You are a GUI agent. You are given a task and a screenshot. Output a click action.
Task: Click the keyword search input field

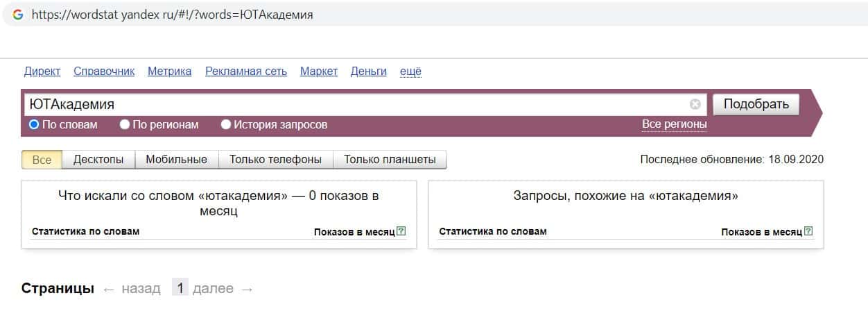coord(347,104)
